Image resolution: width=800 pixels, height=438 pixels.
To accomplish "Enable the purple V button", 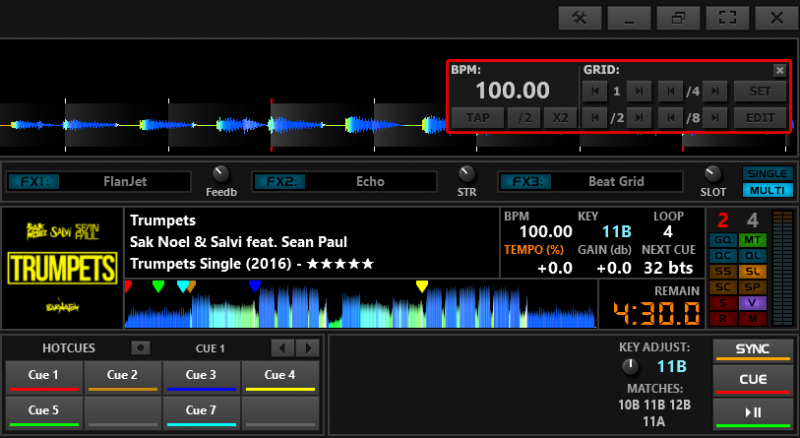I will [x=753, y=301].
